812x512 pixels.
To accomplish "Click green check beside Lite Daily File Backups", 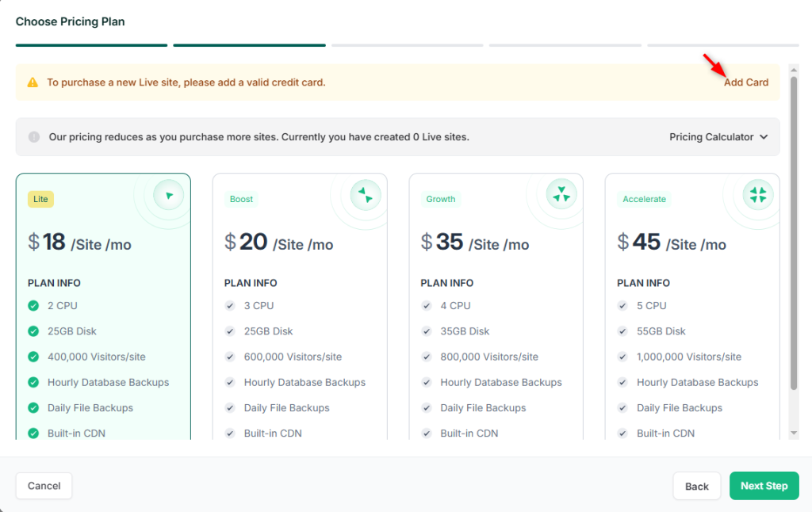I will [x=33, y=407].
